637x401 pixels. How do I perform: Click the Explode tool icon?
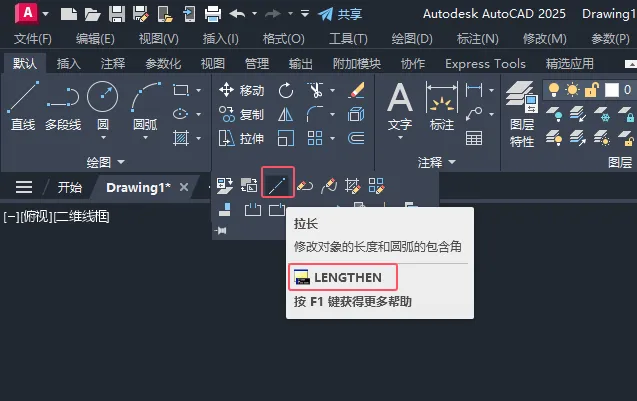[x=356, y=115]
